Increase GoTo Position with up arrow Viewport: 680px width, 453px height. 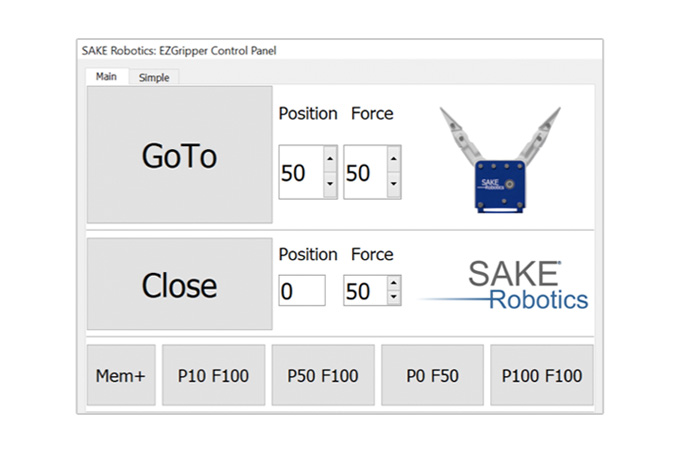pyautogui.click(x=330, y=159)
